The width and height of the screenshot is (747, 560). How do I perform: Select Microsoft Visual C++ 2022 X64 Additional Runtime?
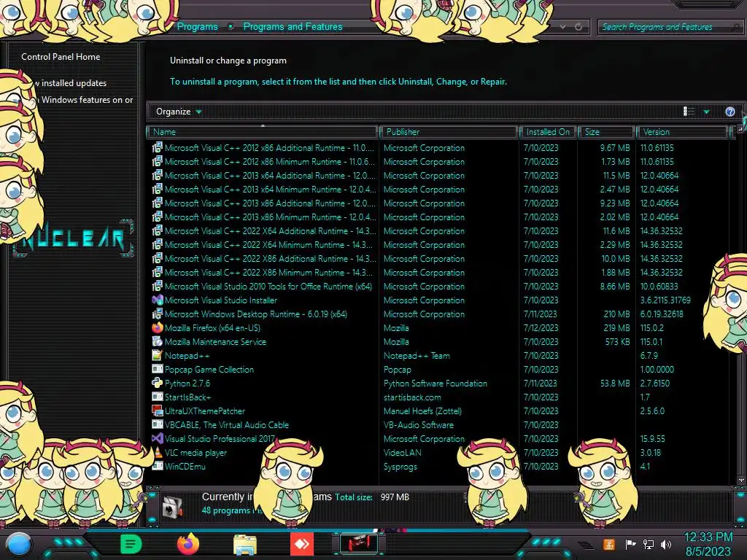(270, 230)
